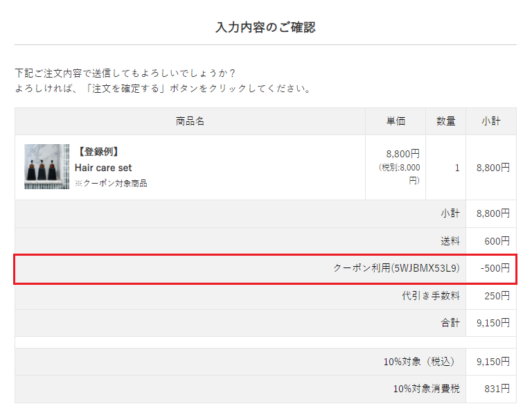Click the 代引き手数料 label
Viewport: 532px width, 413px height.
tap(431, 296)
